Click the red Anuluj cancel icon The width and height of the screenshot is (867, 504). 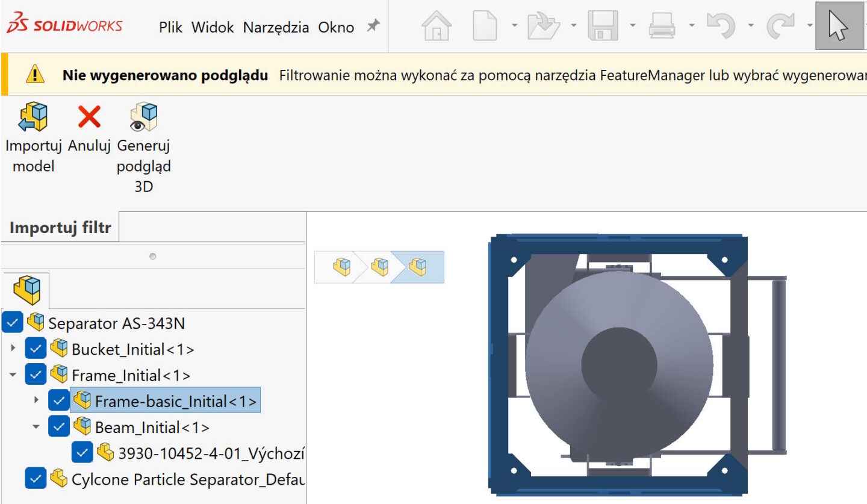coord(89,117)
